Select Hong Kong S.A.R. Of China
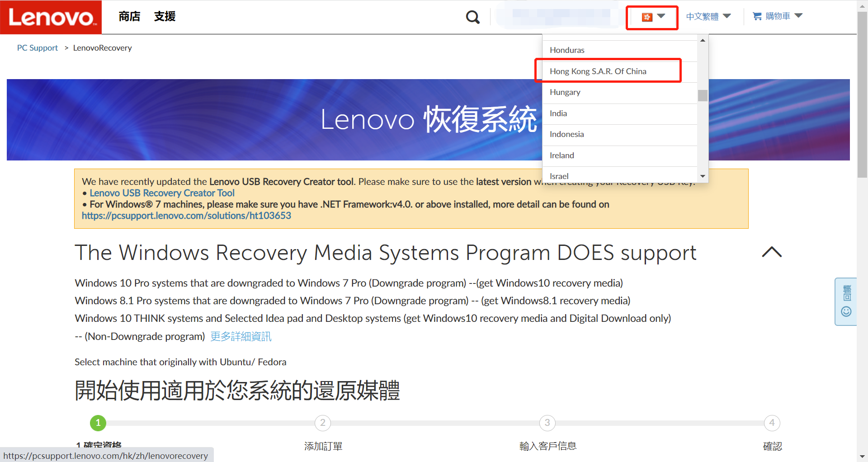Image resolution: width=868 pixels, height=462 pixels. (620, 71)
